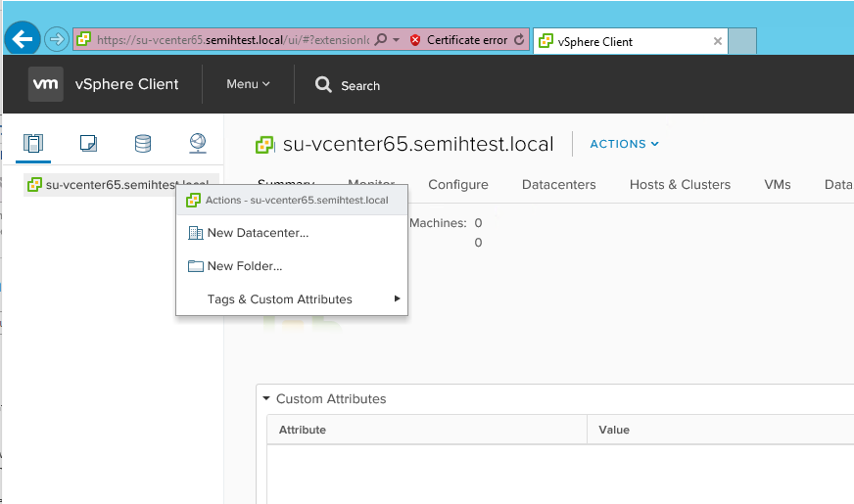Open the Menu dropdown in header
The image size is (854, 504).
[x=248, y=84]
